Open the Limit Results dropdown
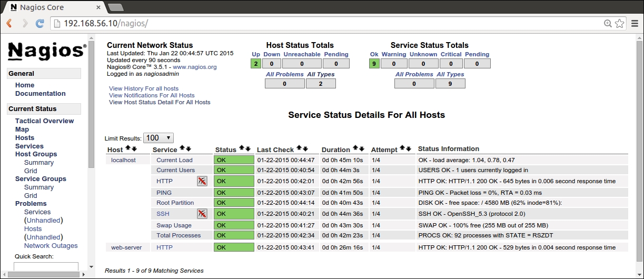This screenshot has height=279, width=644. [158, 138]
